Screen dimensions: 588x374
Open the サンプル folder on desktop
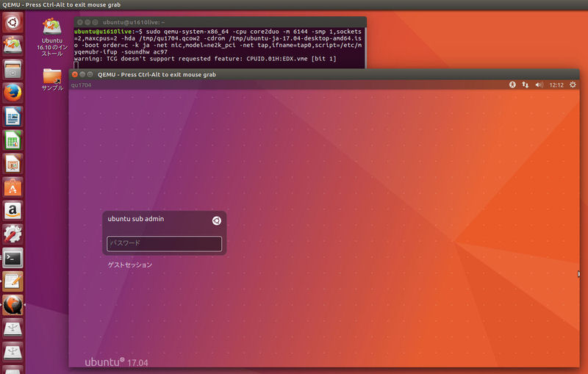(x=52, y=80)
